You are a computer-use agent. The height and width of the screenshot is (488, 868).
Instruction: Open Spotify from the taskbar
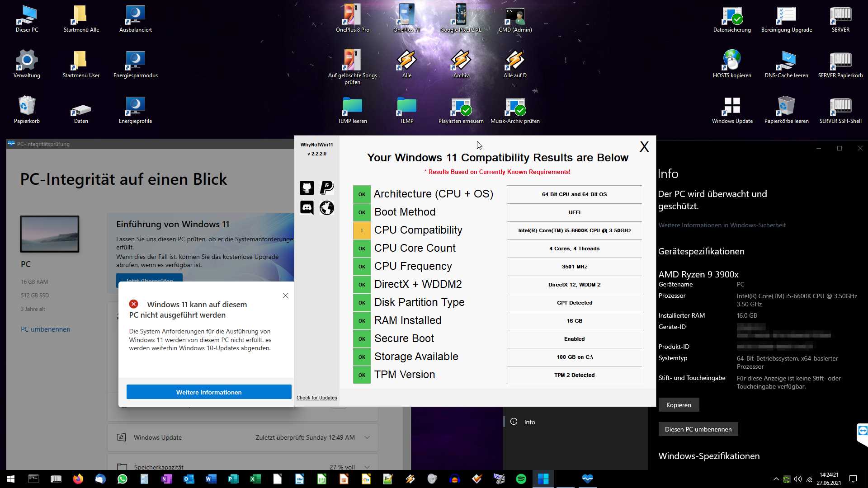[x=521, y=479]
